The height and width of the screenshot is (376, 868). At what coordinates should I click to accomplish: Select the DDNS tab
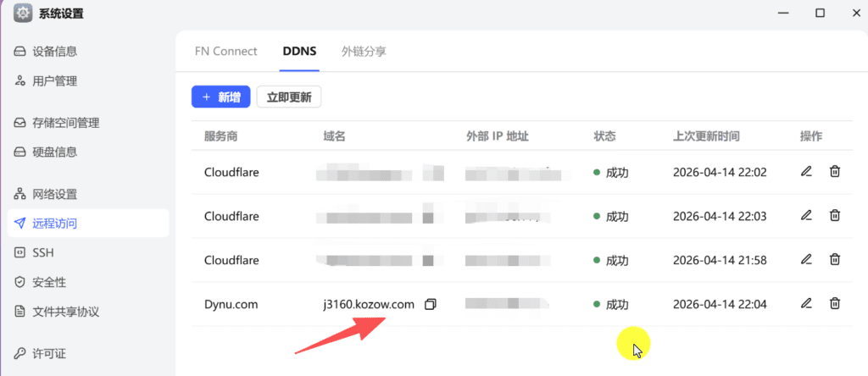(299, 52)
